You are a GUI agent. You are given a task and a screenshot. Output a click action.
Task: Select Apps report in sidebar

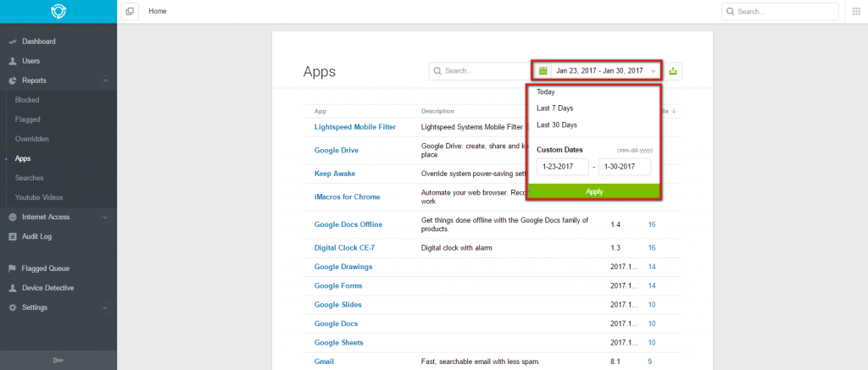click(x=23, y=158)
